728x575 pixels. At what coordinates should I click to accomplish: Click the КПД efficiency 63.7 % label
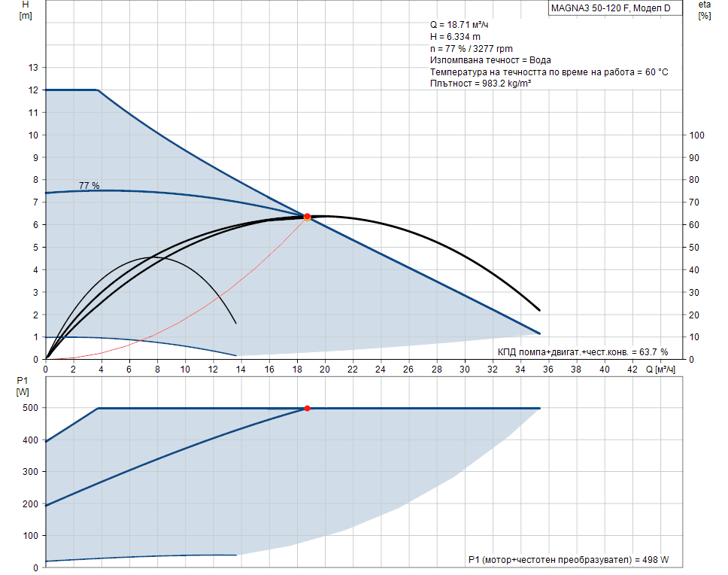click(x=582, y=351)
